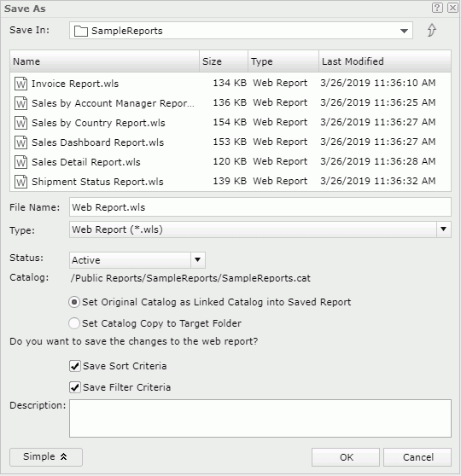Click the Sales by Account Manager file icon
461x476 pixels.
tap(21, 103)
